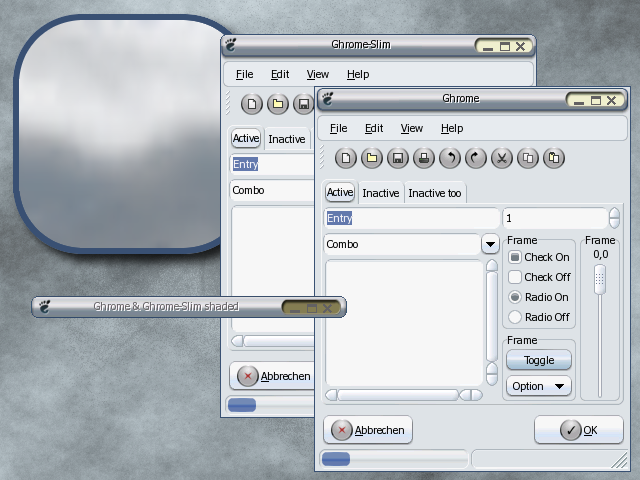Click the Abbrechen button in Ghrome window
This screenshot has width=640, height=480.
[x=368, y=430]
